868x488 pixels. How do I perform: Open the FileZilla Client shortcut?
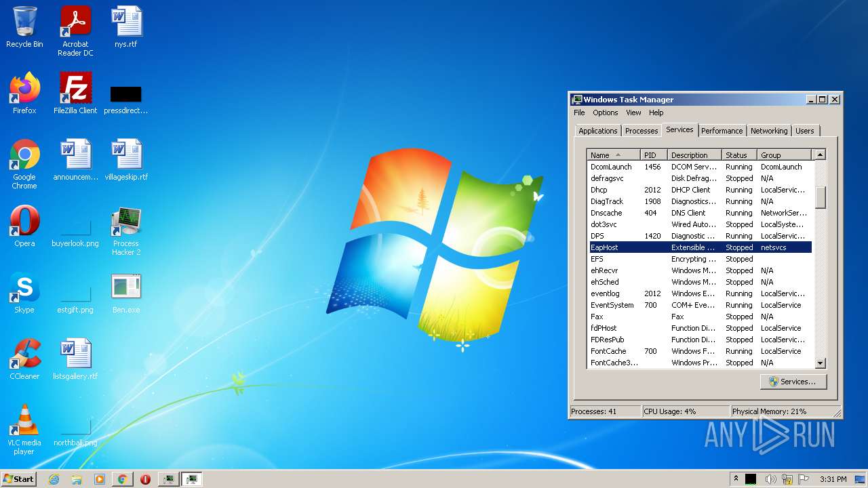point(75,93)
